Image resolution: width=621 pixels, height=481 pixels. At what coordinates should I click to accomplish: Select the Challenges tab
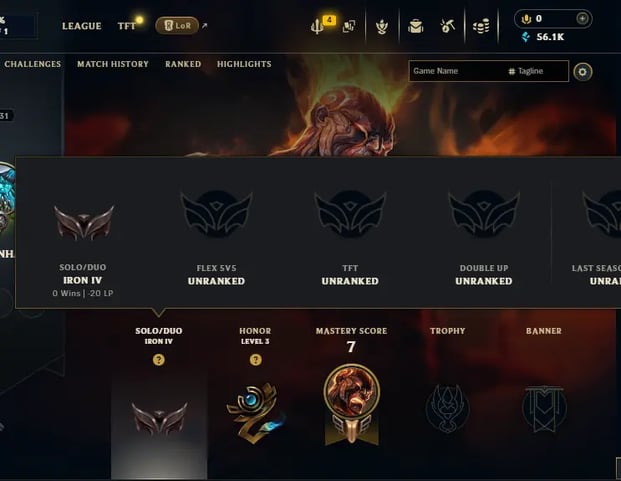tap(32, 64)
